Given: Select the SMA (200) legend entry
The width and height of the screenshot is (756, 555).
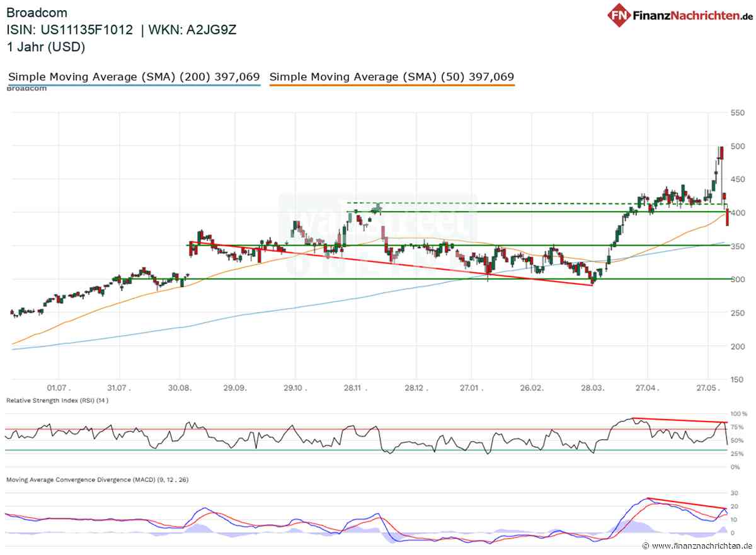Looking at the screenshot, I should click(x=134, y=77).
